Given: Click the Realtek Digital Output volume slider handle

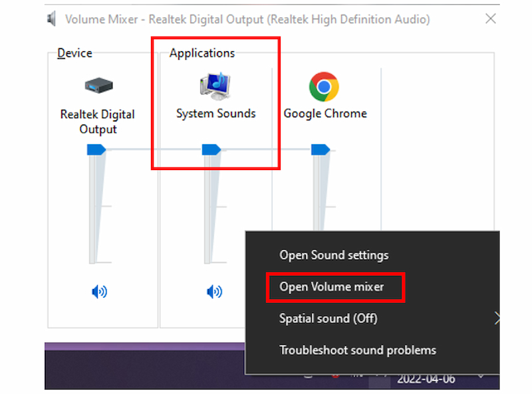Looking at the screenshot, I should click(96, 149).
